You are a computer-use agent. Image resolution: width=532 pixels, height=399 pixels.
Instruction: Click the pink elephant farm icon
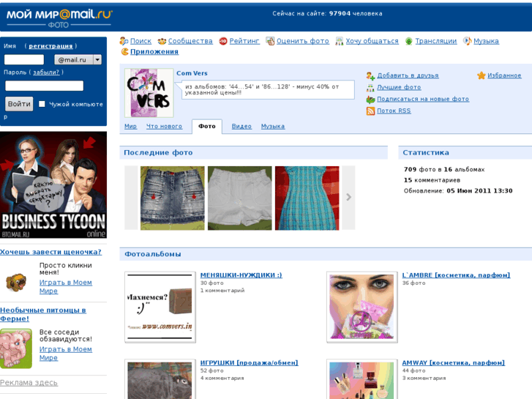(x=16, y=348)
